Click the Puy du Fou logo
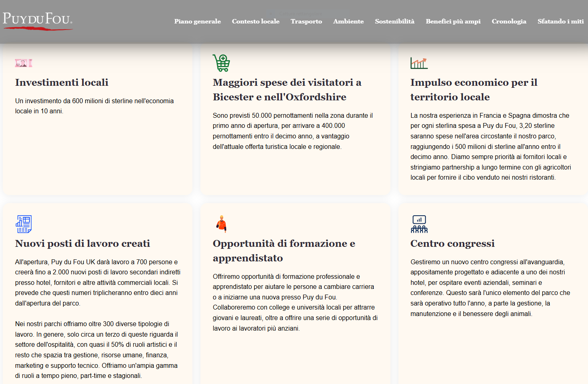This screenshot has width=588, height=384. click(38, 21)
